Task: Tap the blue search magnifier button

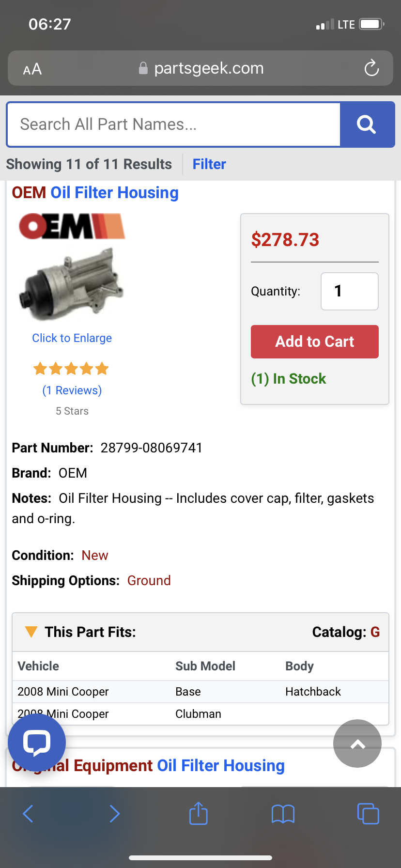Action: click(367, 124)
